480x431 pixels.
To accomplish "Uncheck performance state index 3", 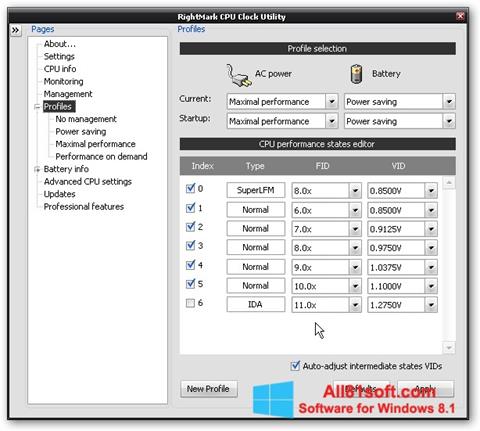I will 190,246.
